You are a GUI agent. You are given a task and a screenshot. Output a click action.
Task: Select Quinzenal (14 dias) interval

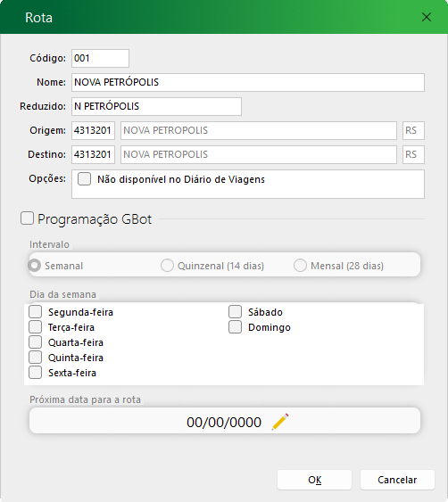tap(167, 265)
